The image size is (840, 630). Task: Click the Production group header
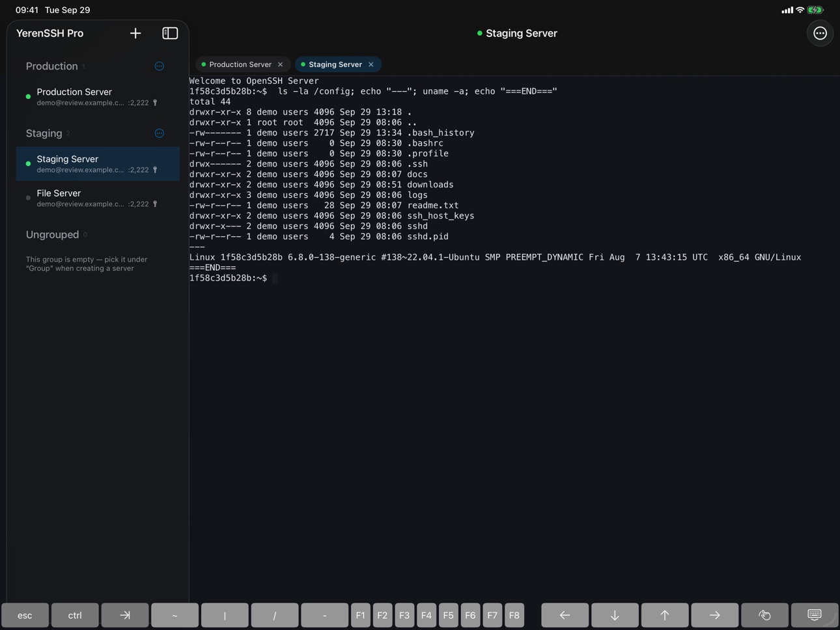(x=52, y=66)
